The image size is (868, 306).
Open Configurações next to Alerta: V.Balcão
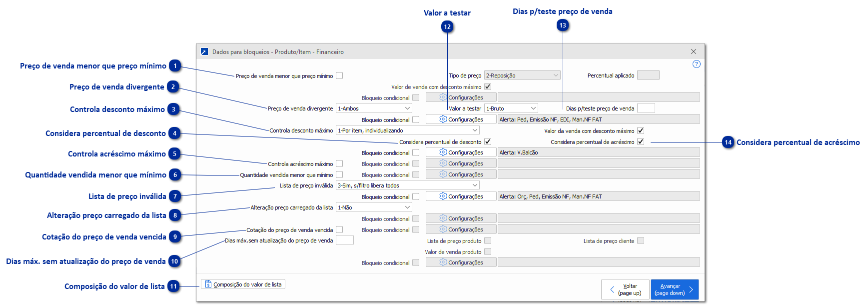click(461, 152)
